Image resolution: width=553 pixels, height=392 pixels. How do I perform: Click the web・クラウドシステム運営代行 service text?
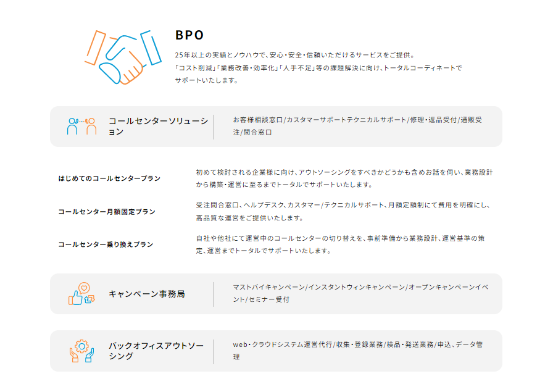click(357, 351)
